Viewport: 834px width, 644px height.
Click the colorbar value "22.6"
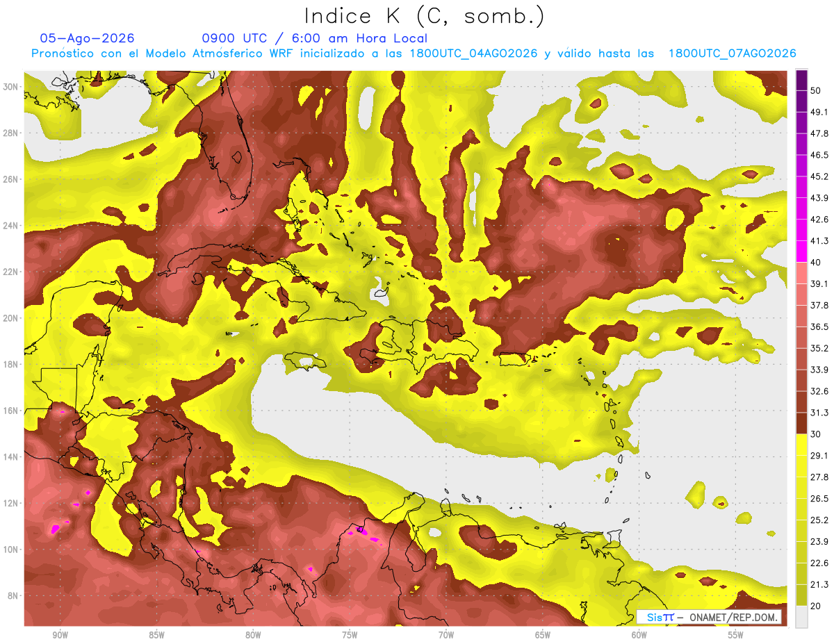tap(819, 563)
